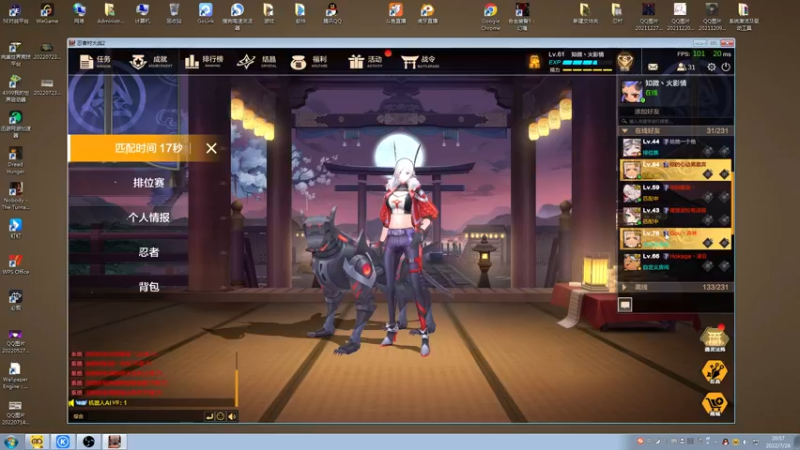Open the shrine icon with red dot
Viewport: 800px width, 450px height.
(x=714, y=339)
